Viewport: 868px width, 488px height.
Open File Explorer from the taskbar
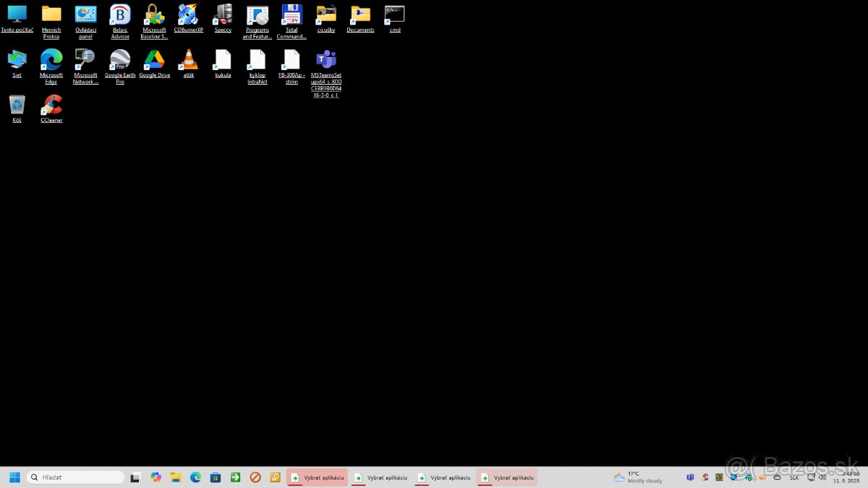176,477
